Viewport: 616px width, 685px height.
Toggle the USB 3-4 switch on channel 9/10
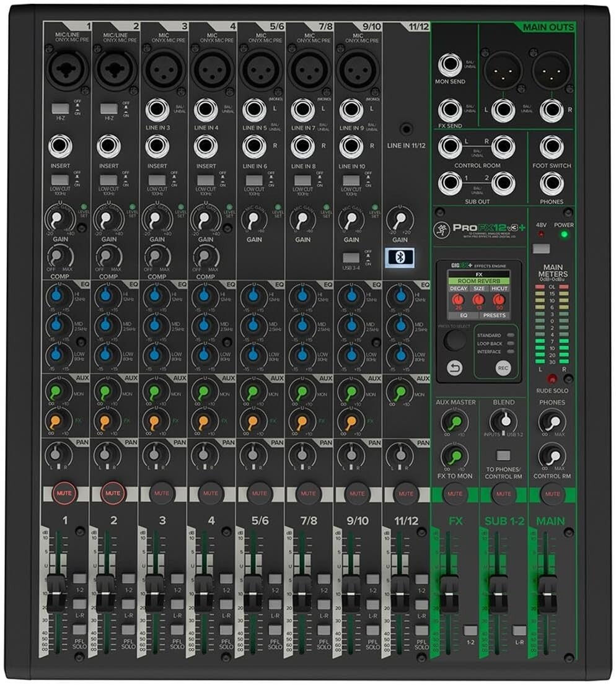[x=351, y=258]
